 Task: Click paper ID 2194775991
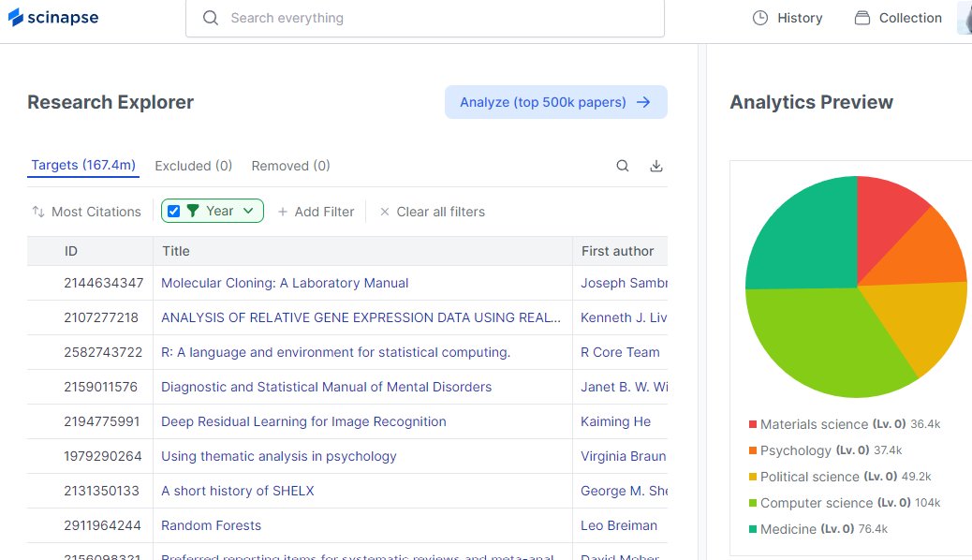point(102,421)
